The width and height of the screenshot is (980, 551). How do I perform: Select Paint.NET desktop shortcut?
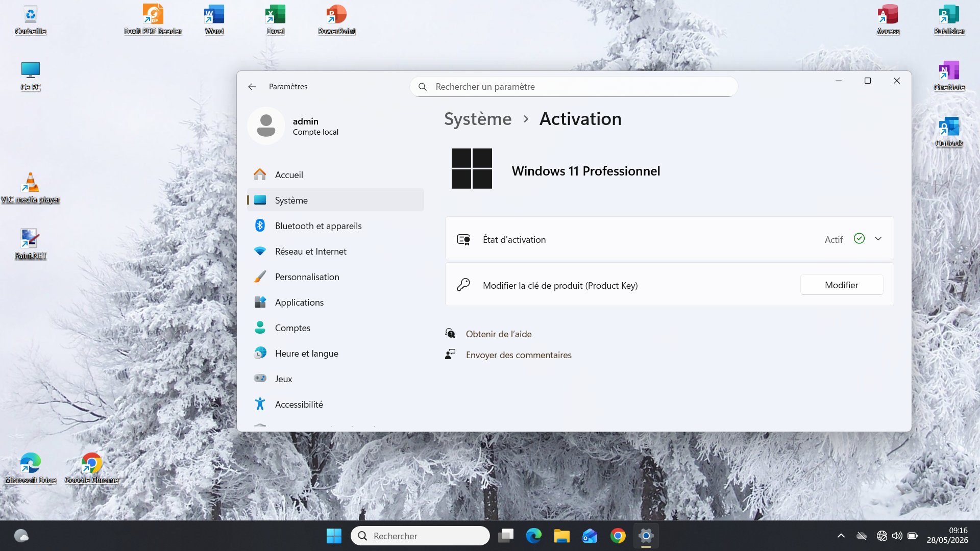coord(31,245)
